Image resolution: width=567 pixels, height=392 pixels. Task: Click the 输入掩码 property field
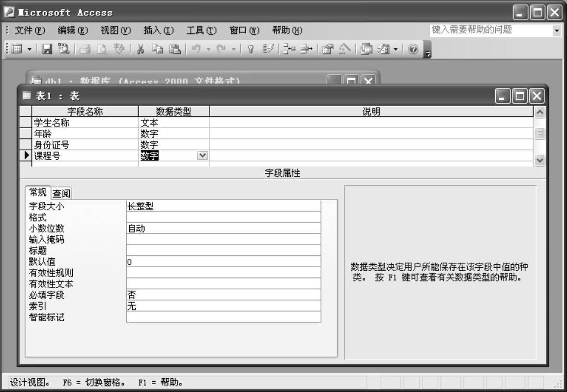pos(224,239)
